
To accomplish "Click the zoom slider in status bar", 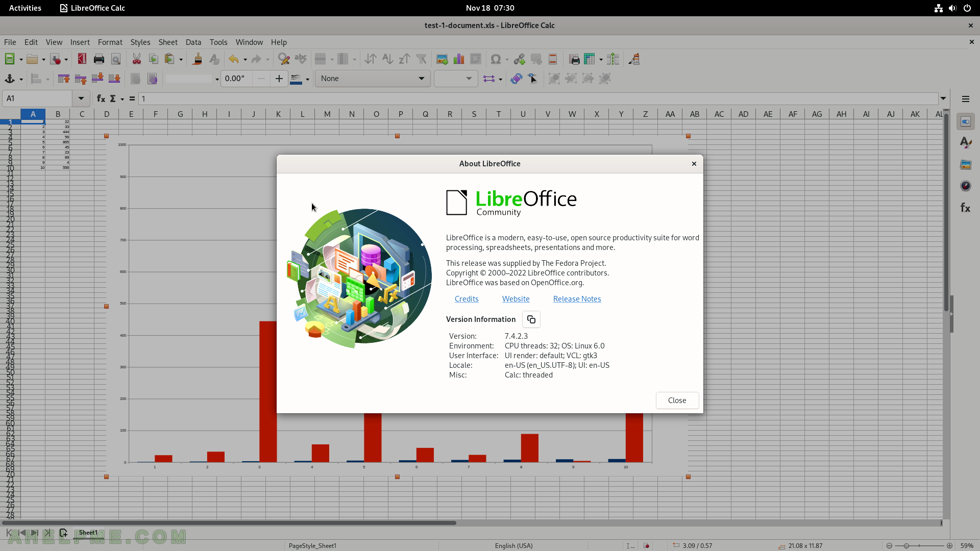I will [x=920, y=546].
